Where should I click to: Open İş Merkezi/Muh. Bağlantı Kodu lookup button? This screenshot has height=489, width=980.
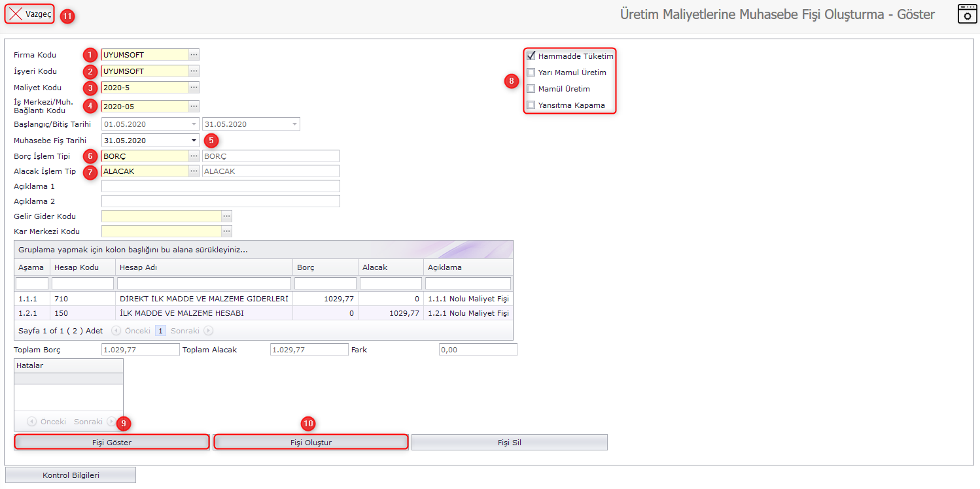(x=194, y=106)
